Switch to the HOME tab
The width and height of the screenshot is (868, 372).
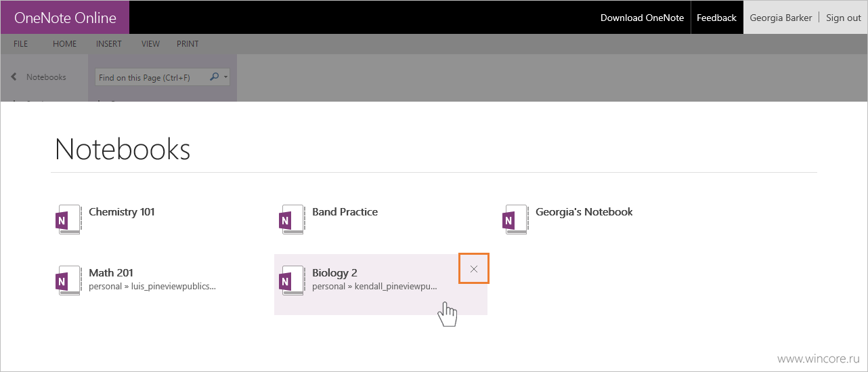click(x=65, y=44)
